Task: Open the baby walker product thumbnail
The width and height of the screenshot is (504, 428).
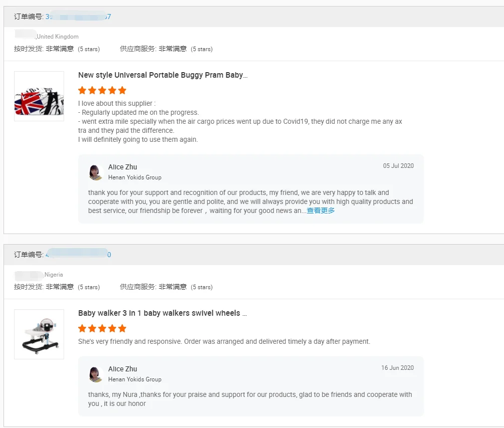Action: pyautogui.click(x=39, y=334)
